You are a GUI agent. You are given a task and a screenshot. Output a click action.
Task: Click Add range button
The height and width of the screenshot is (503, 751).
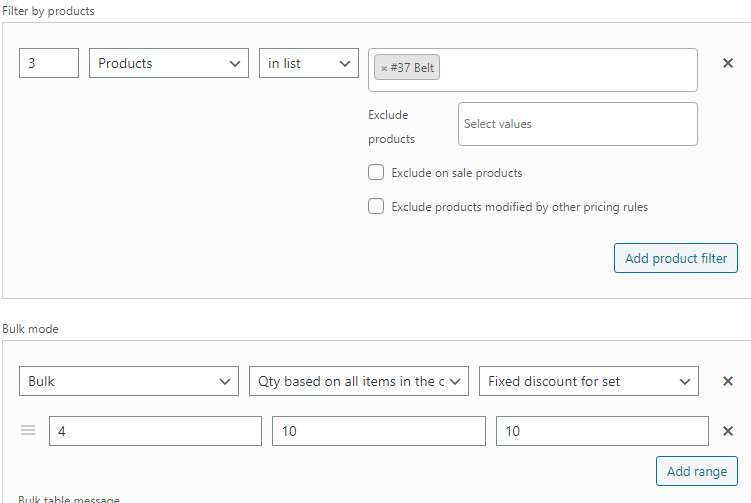point(697,471)
